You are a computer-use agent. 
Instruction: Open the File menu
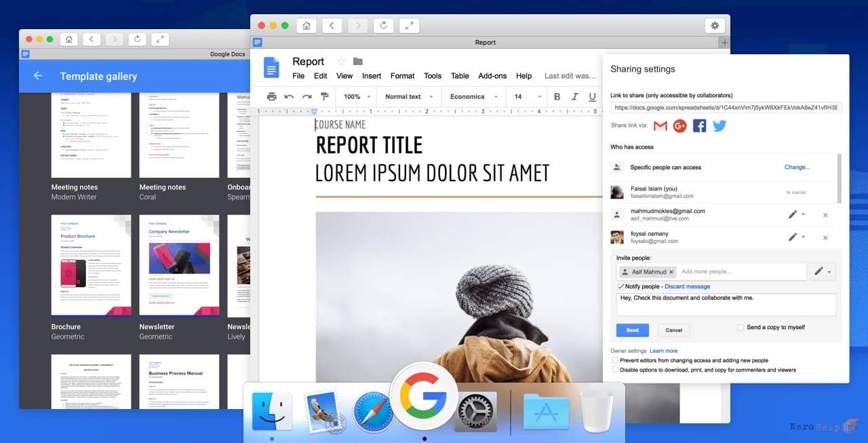pos(298,76)
